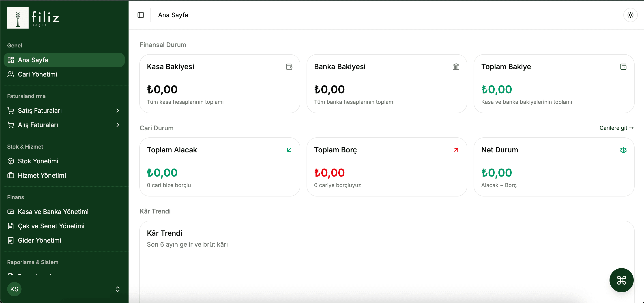This screenshot has height=303, width=644.
Task: Click the Satış Faturaları cart icon
Action: coord(11,110)
